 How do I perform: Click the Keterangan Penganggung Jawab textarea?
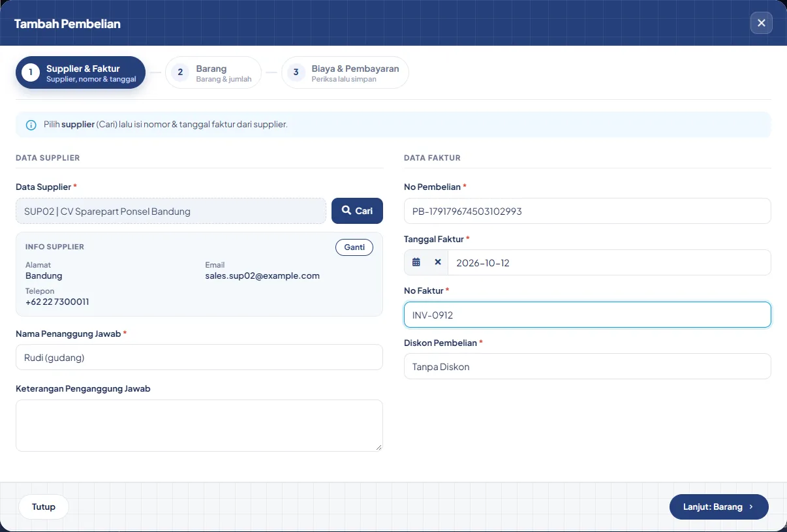pyautogui.click(x=199, y=426)
